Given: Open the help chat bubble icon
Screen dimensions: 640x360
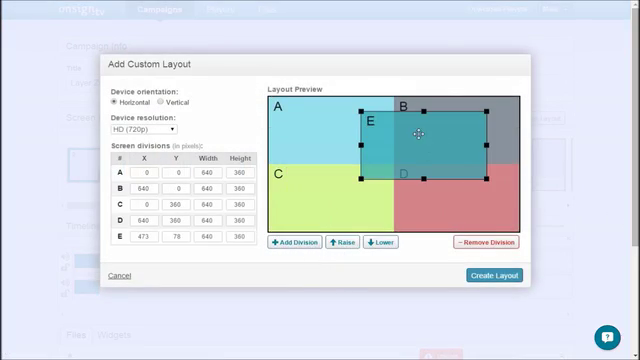Looking at the screenshot, I should click(607, 338).
